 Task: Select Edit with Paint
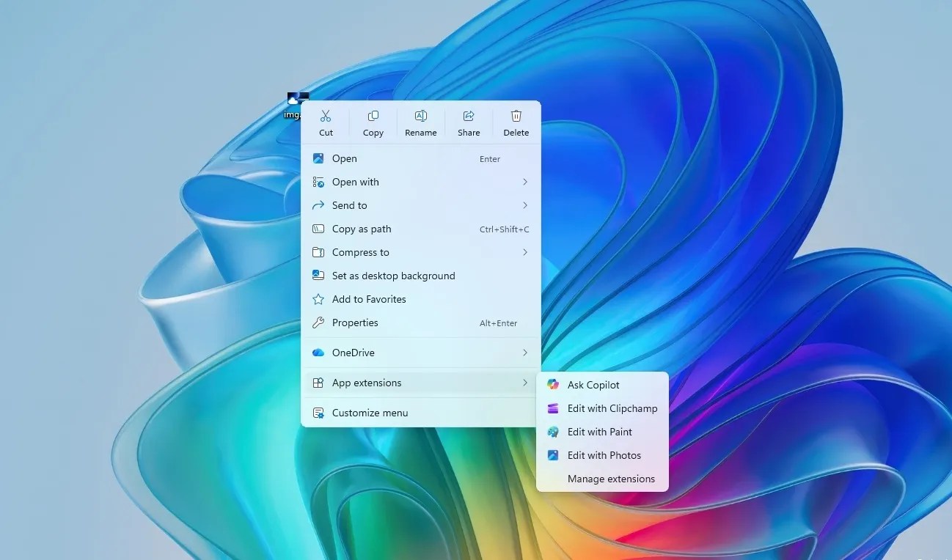[x=602, y=432]
